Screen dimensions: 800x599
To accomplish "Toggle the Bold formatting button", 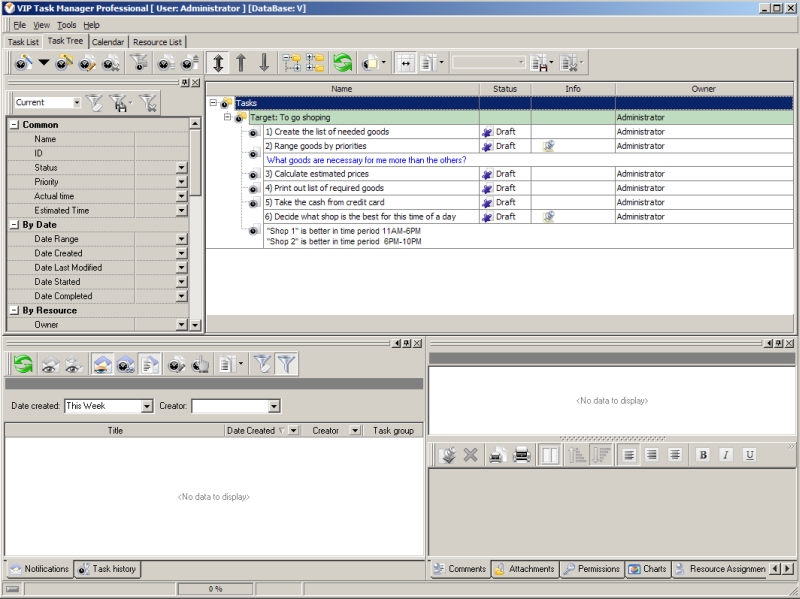I will 703,455.
